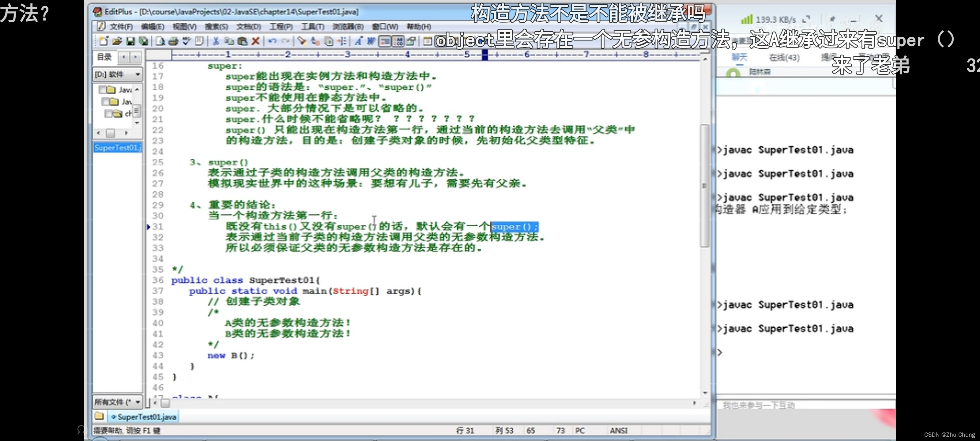The width and height of the screenshot is (980, 441).
Task: Click the Go to Line icon
Action: click(x=342, y=41)
